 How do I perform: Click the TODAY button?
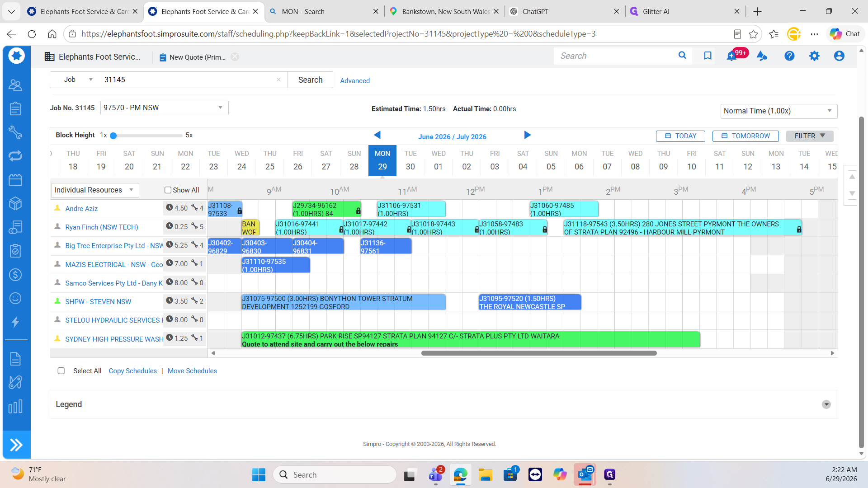coord(680,136)
